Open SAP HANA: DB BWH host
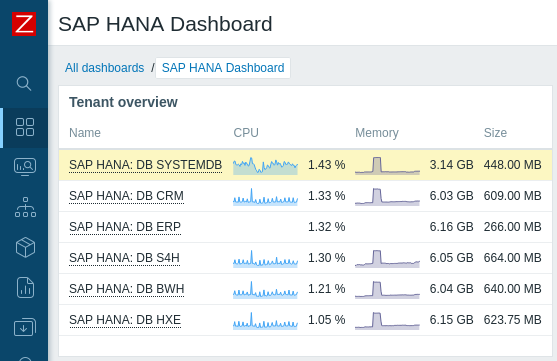The height and width of the screenshot is (361, 557). (126, 289)
